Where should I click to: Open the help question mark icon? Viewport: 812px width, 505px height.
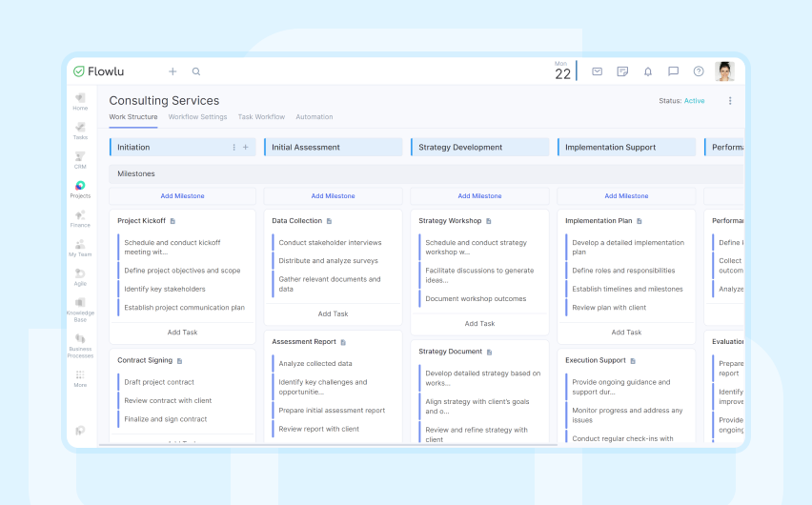point(699,71)
